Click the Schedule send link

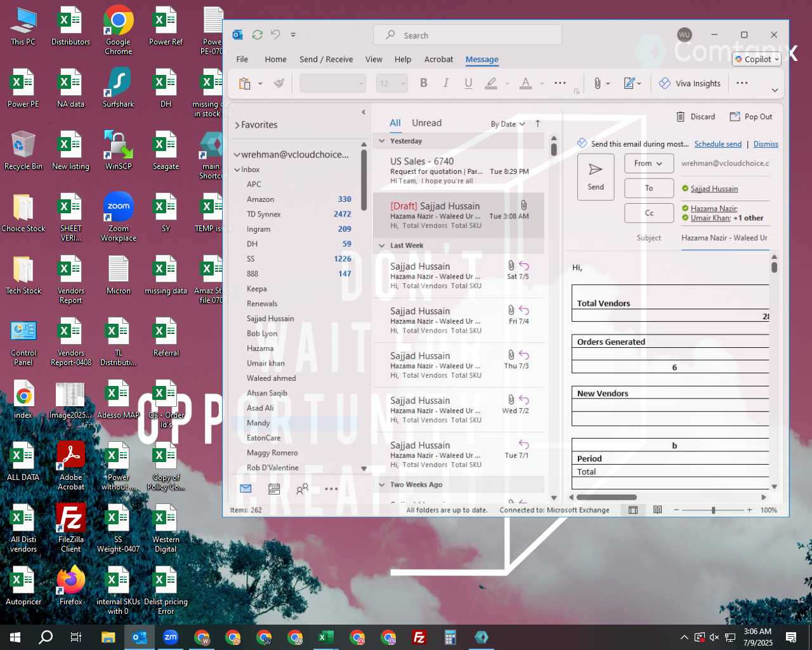pos(717,144)
